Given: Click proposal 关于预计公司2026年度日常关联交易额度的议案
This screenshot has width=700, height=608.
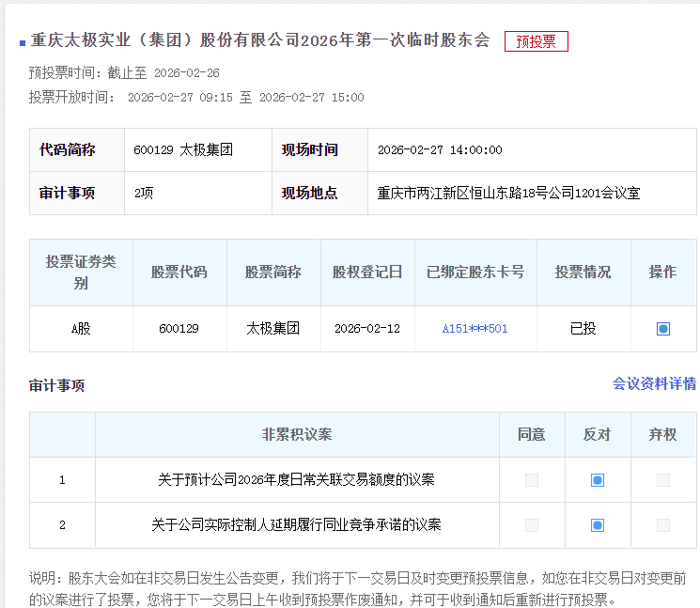Looking at the screenshot, I should tap(296, 480).
